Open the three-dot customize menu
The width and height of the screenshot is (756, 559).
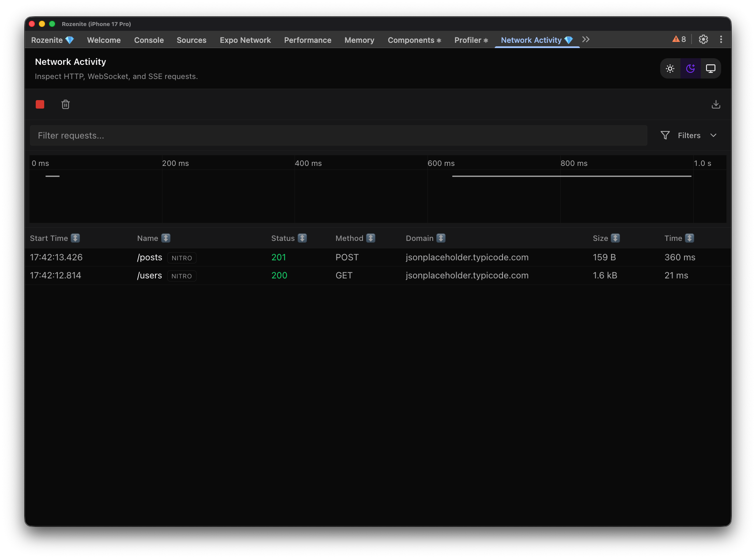(721, 39)
